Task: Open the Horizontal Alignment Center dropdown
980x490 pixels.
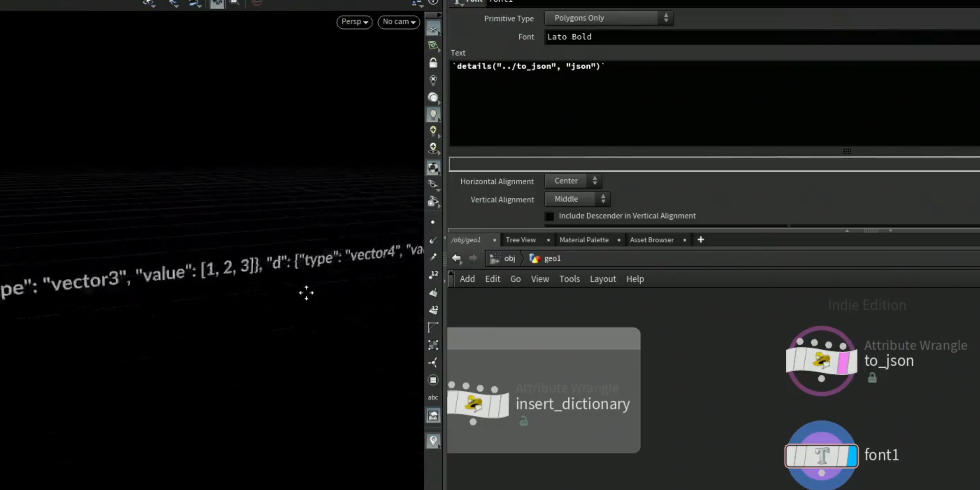Action: tap(573, 181)
